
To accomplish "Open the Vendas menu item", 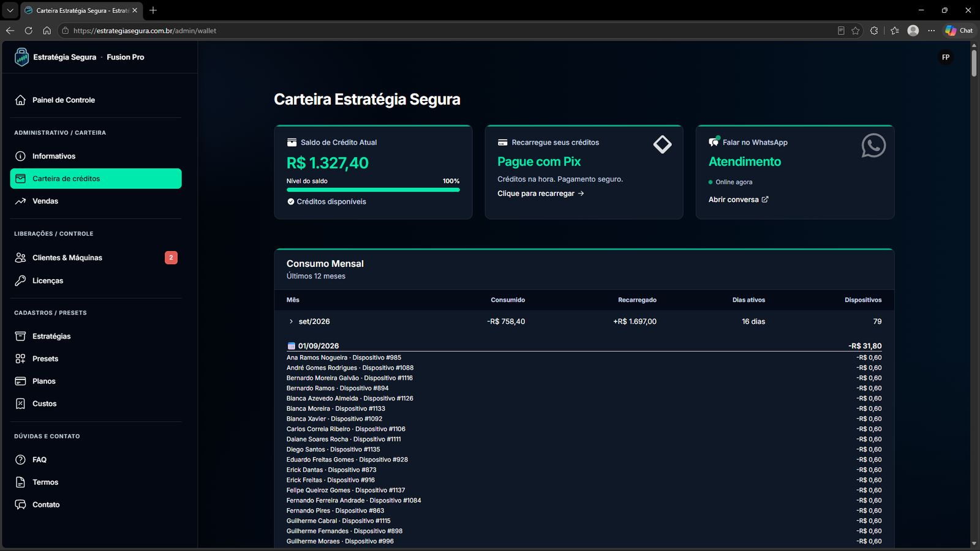I will click(x=96, y=201).
